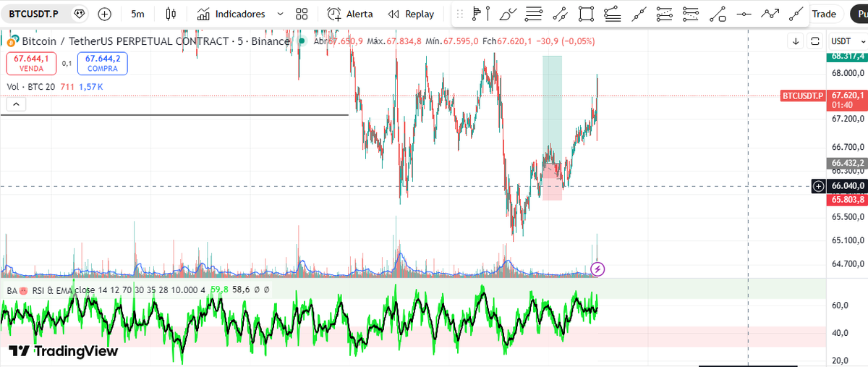
Task: Grab the favorites toolbar drag handle
Action: 460,14
